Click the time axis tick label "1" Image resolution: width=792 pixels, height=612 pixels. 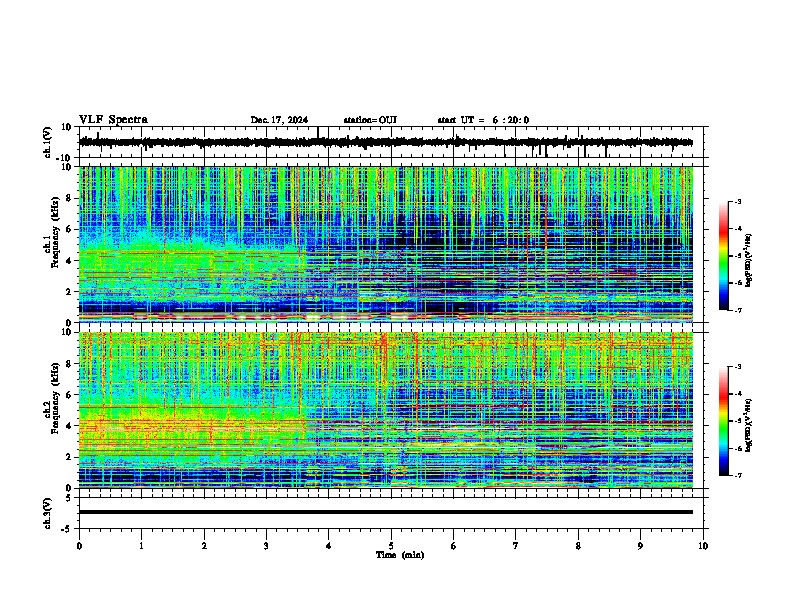[x=142, y=546]
